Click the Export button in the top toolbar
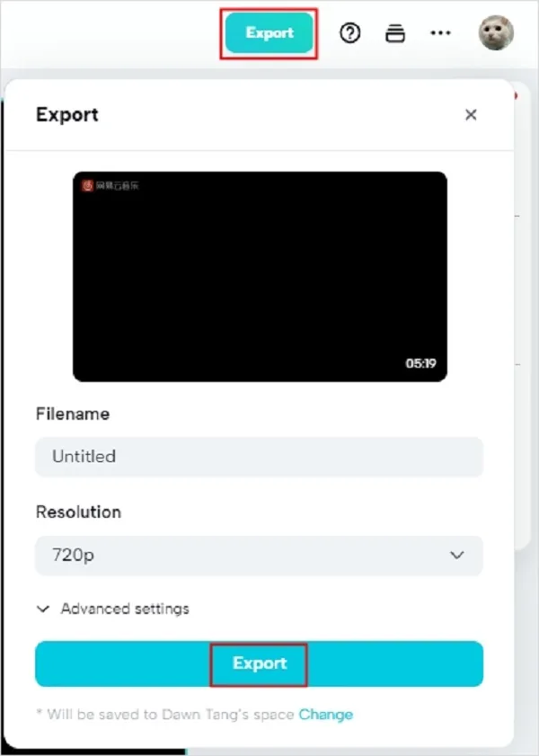The height and width of the screenshot is (756, 539). click(x=269, y=32)
